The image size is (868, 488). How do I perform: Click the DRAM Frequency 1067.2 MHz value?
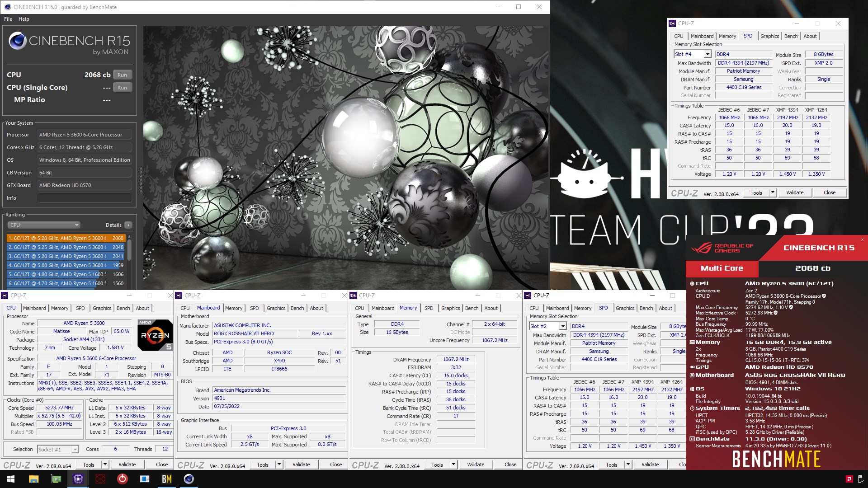(456, 360)
